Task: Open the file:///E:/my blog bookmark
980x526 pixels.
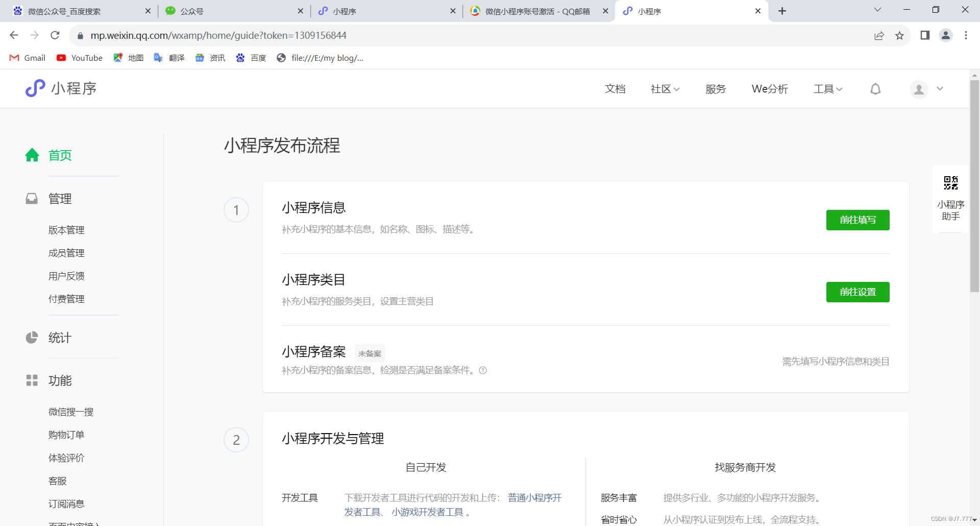Action: point(320,58)
